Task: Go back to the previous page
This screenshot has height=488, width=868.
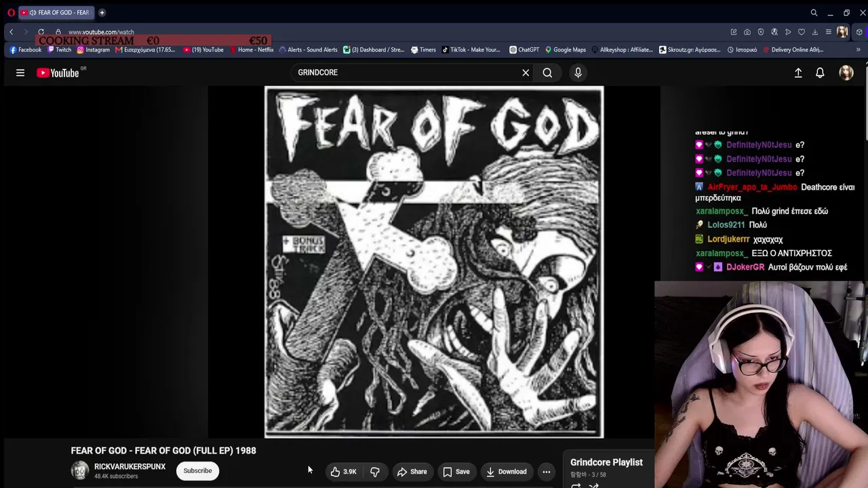Action: pos(11,32)
